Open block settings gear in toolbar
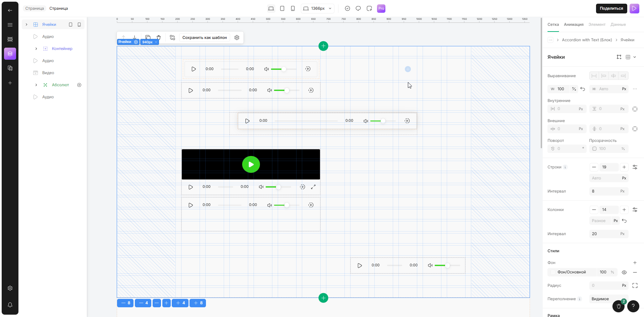 [x=237, y=38]
